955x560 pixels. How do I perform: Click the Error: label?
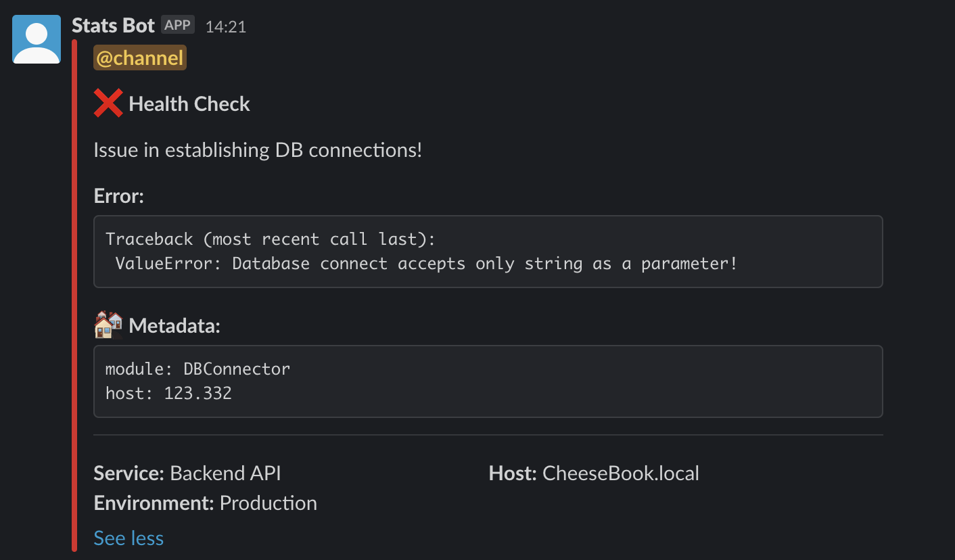coord(119,197)
